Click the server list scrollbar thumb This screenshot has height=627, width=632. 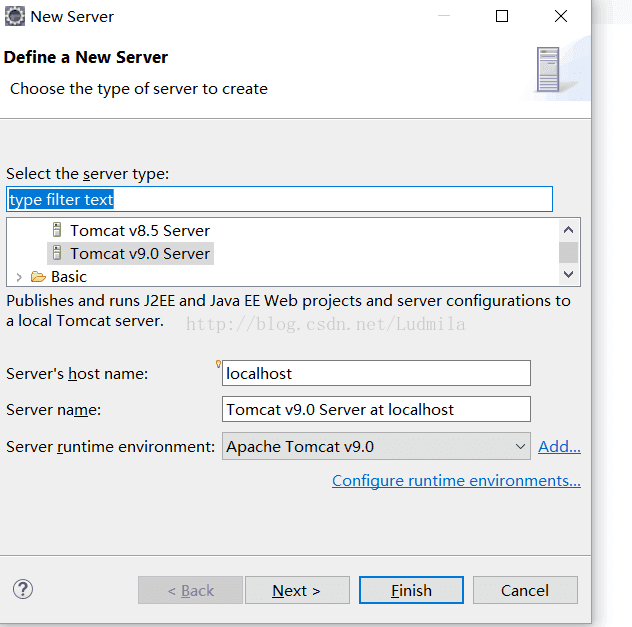point(568,252)
